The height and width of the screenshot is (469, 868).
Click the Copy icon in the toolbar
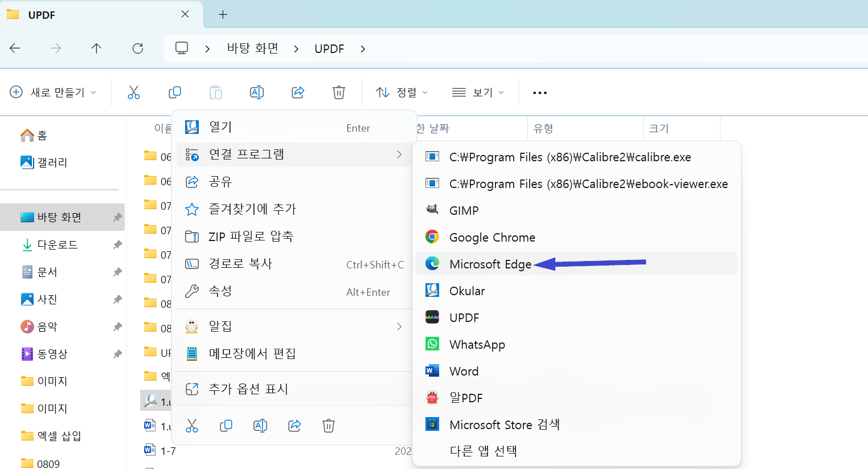[x=175, y=92]
